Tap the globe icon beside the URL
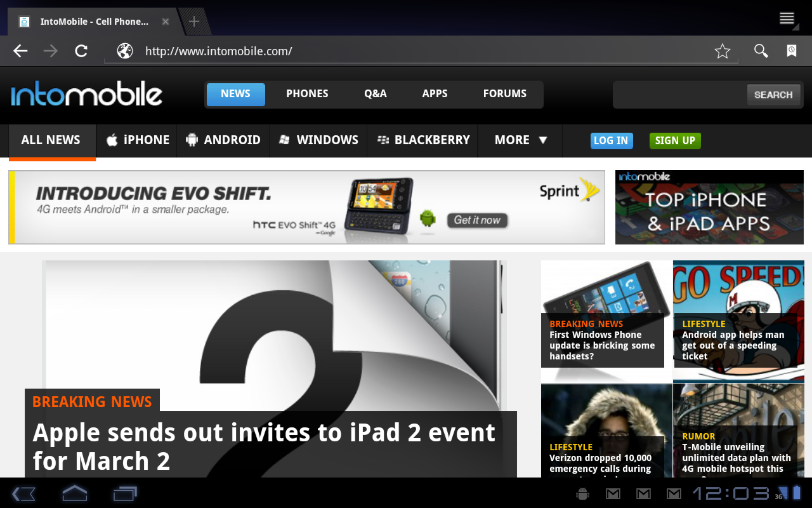Image resolution: width=812 pixels, height=508 pixels. [x=125, y=51]
